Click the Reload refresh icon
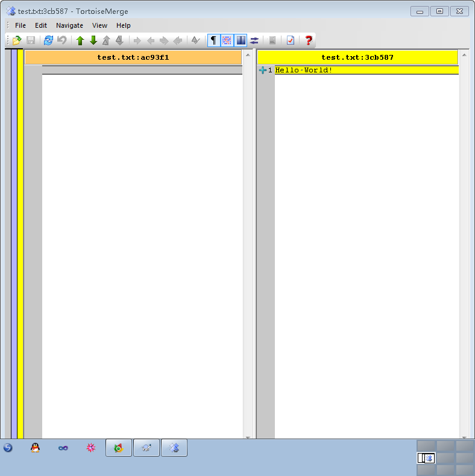This screenshot has width=475, height=476. (x=48, y=40)
